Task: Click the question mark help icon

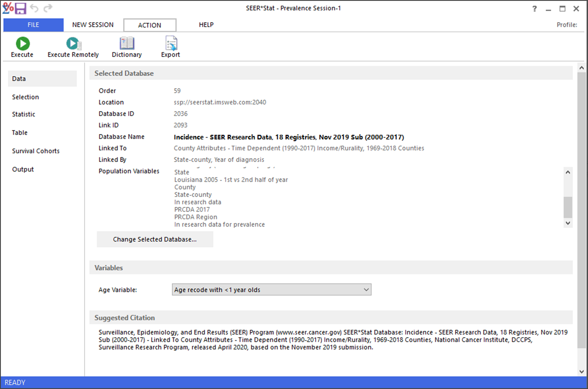Action: [x=534, y=9]
